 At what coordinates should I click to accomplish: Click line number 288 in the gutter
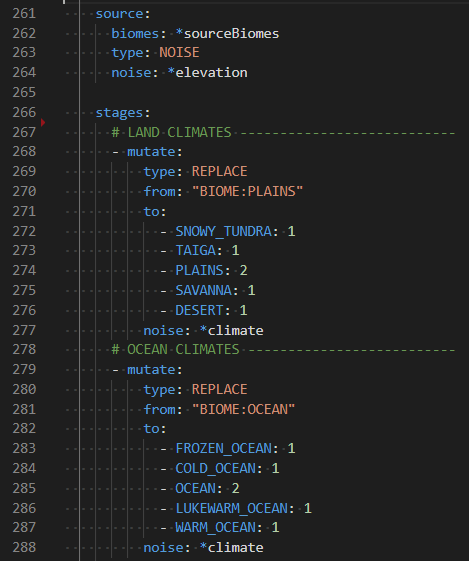click(x=24, y=547)
